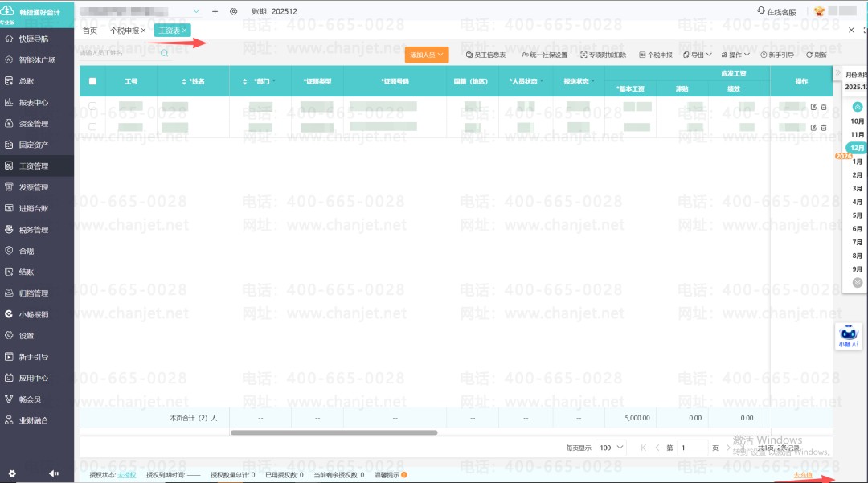The image size is (868, 483).
Task: Open 畅会员 in the sidebar
Action: (x=30, y=399)
